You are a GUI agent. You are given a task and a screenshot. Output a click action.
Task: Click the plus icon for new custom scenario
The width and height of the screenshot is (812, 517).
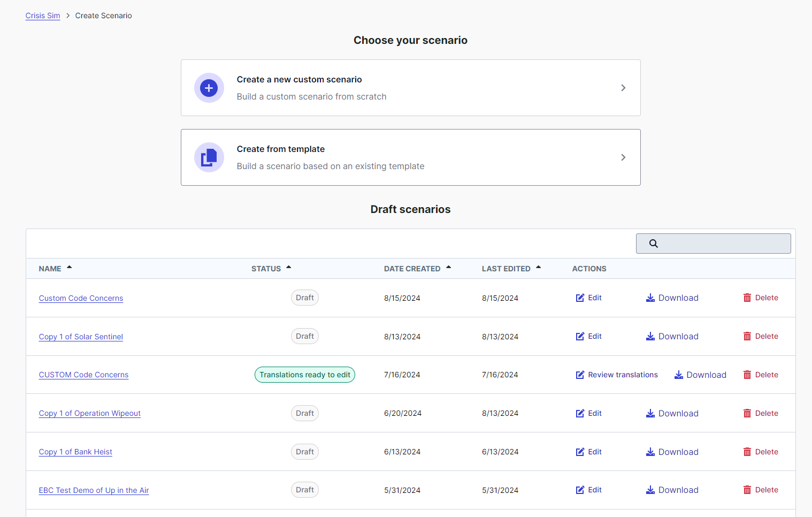point(209,88)
